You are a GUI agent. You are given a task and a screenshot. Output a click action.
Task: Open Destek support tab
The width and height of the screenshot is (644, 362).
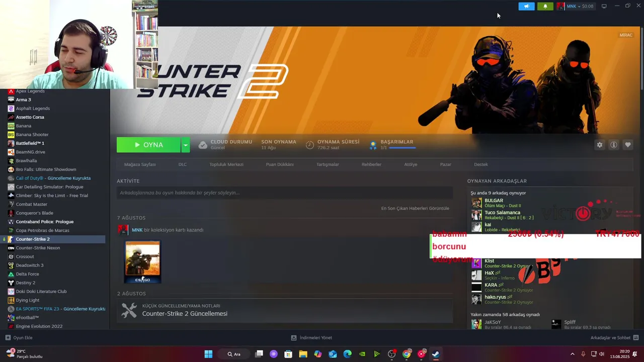click(x=481, y=164)
